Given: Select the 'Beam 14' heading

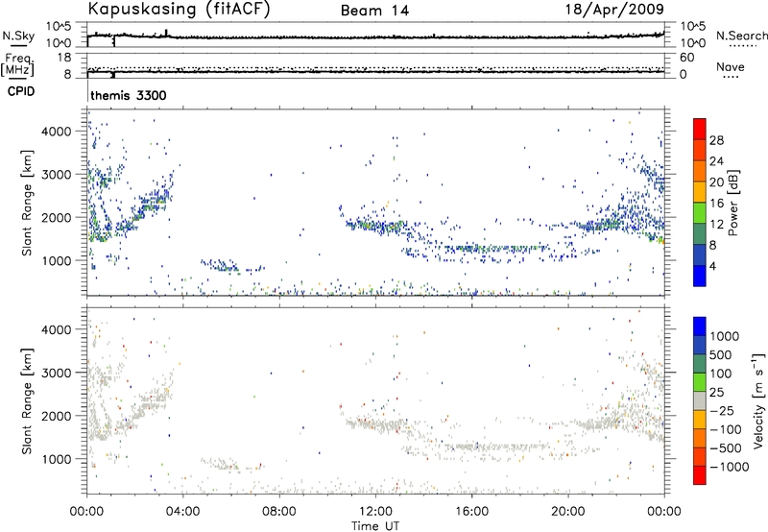Looking at the screenshot, I should click(374, 11).
